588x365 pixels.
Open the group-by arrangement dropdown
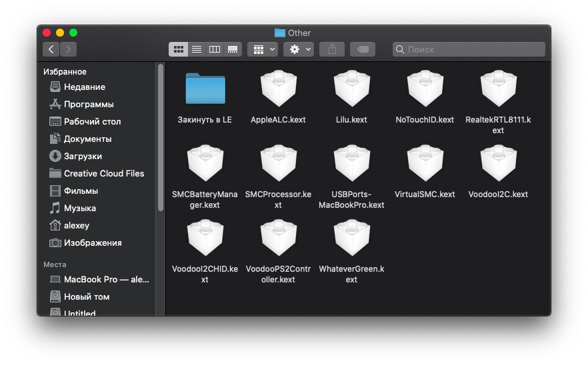coord(263,49)
